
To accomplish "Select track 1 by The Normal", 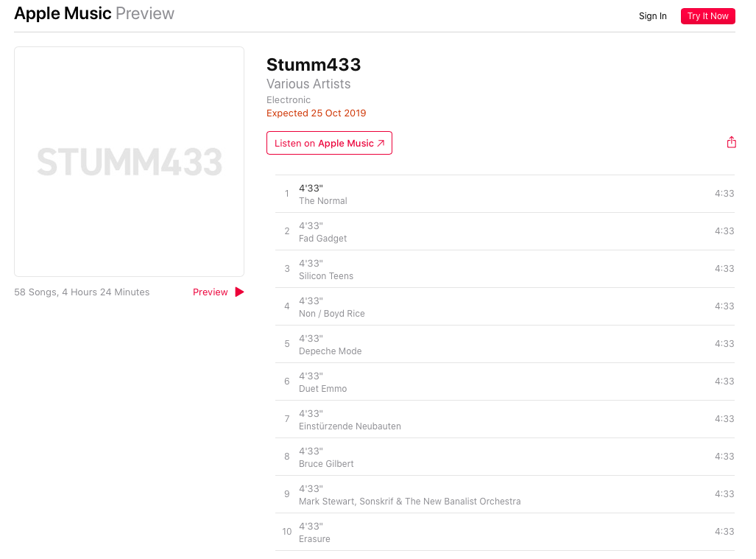I will [x=505, y=194].
